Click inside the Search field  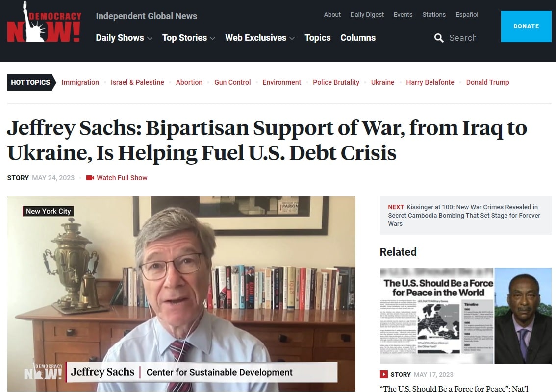click(463, 38)
